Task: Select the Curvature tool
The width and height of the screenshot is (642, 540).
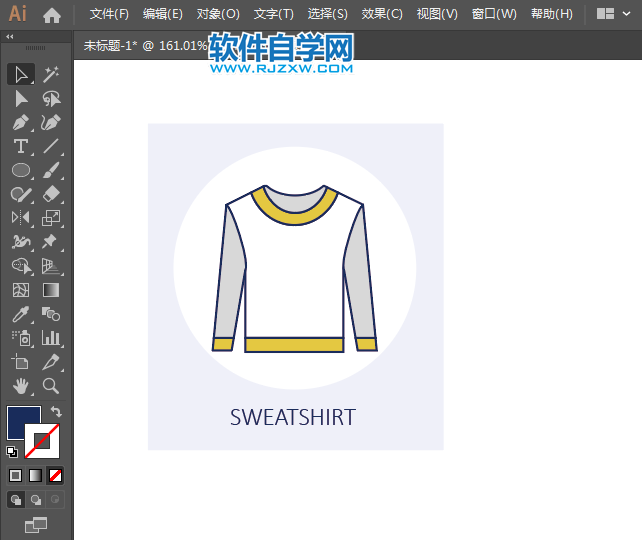Action: [51, 122]
